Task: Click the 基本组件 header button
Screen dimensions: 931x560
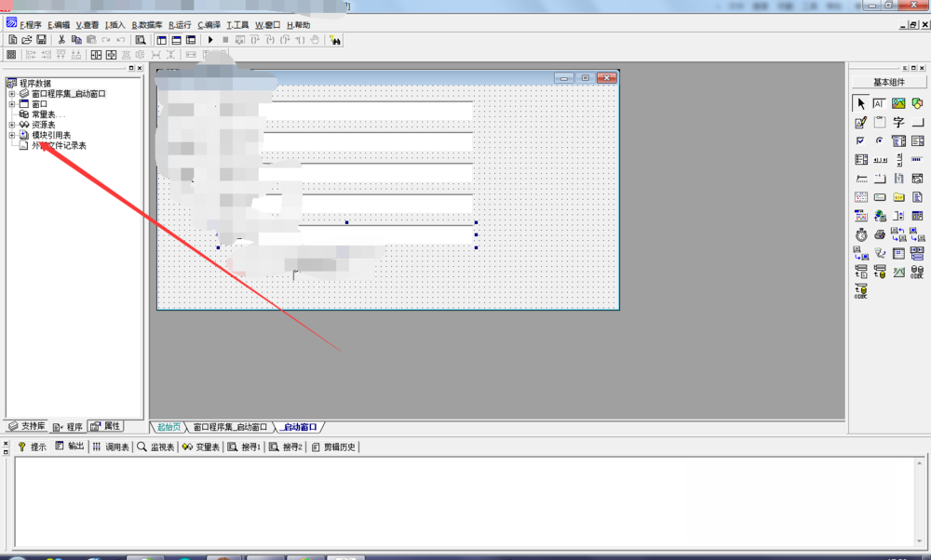Action: coord(888,83)
